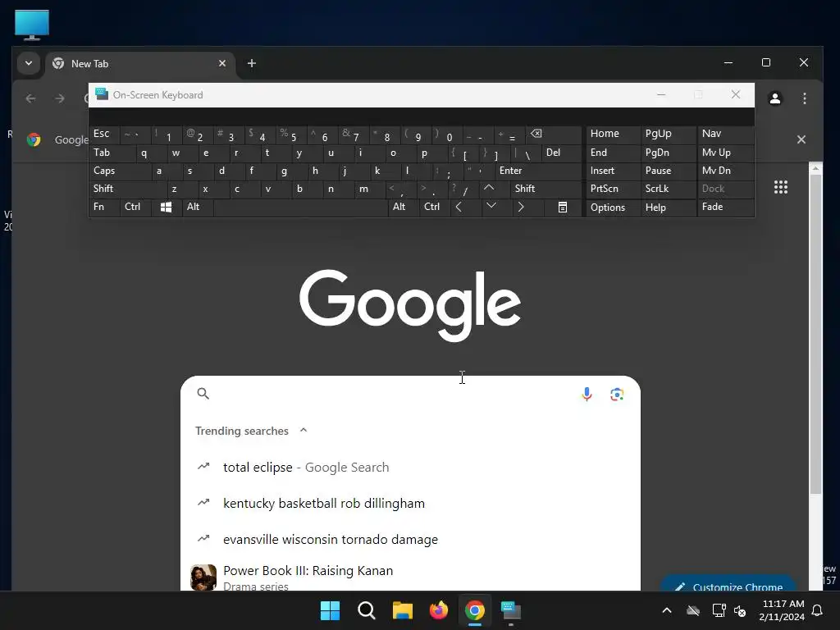The image size is (840, 630).
Task: Toggle the right Shift key
Action: [x=546, y=189]
